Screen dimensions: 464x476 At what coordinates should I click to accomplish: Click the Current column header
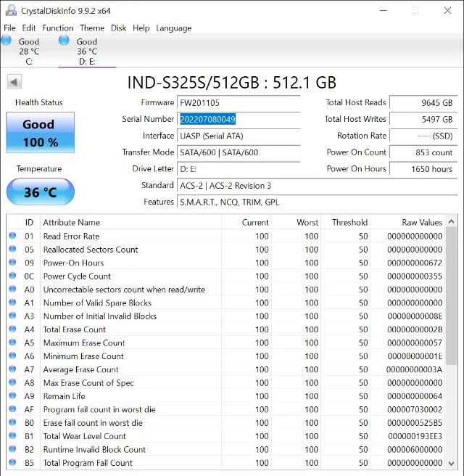point(246,222)
